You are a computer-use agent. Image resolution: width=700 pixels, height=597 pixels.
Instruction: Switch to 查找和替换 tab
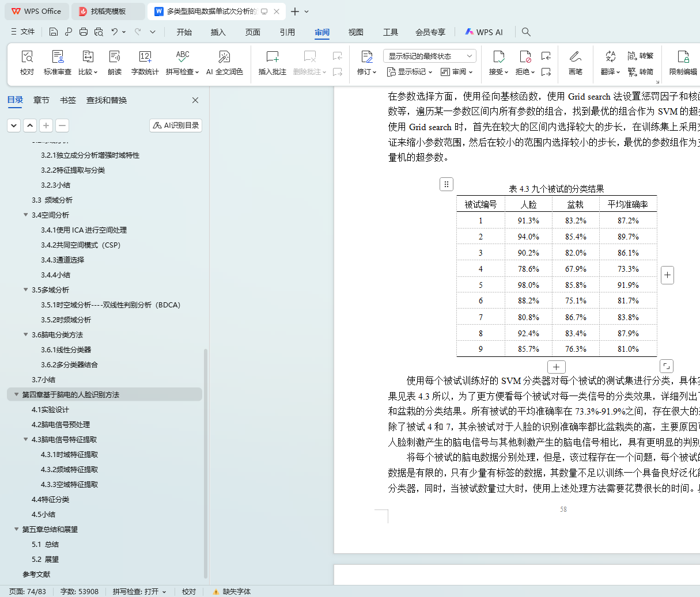(x=107, y=100)
